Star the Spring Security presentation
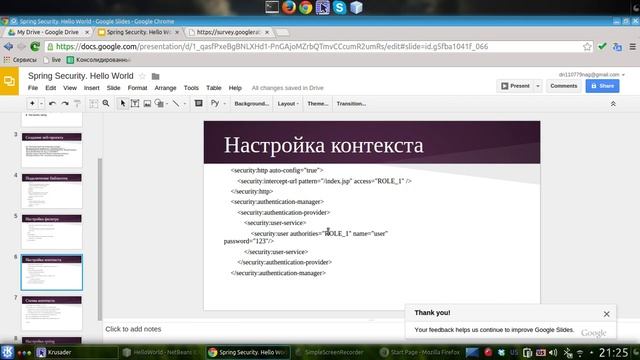This screenshot has width=640, height=360. coord(142,76)
